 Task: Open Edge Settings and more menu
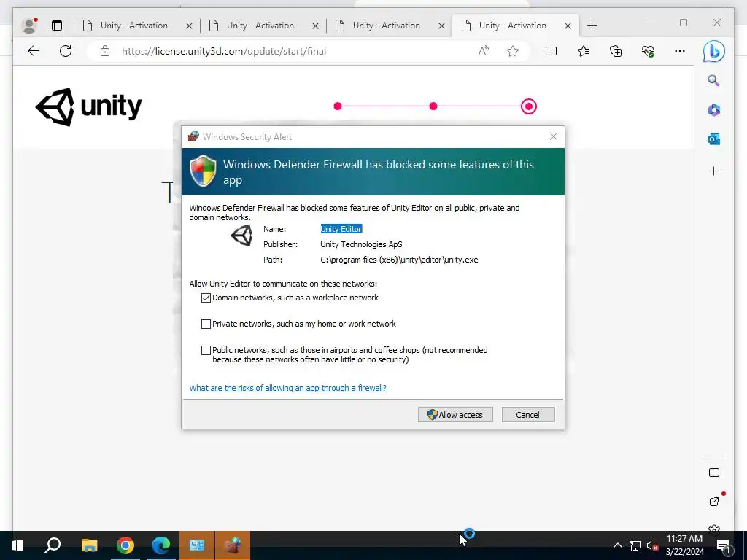[x=680, y=51]
